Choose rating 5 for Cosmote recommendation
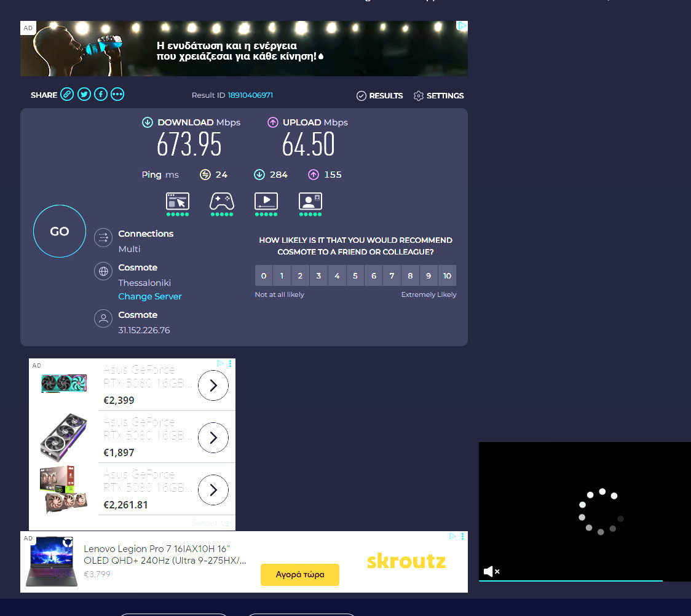This screenshot has height=616, width=691. (355, 276)
